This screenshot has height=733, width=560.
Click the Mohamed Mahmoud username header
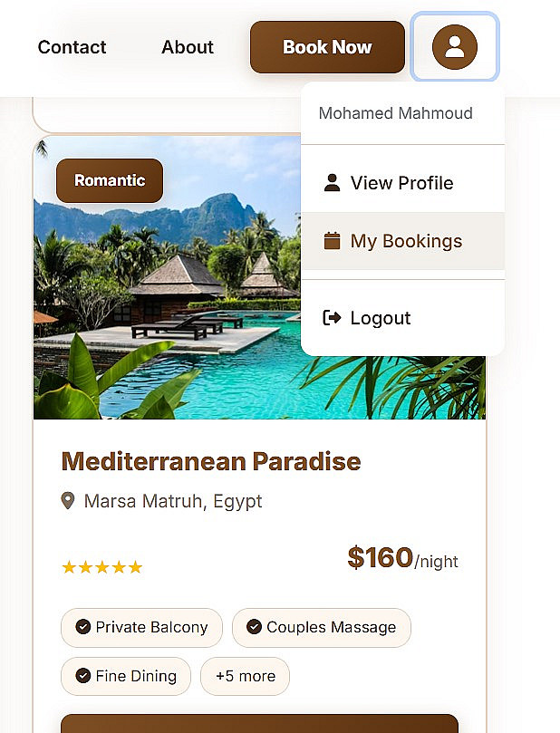click(x=396, y=113)
